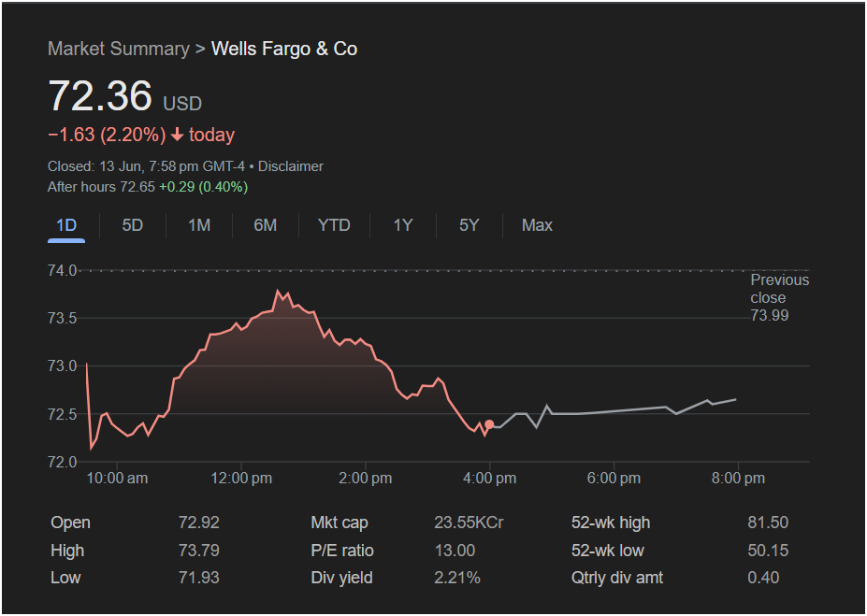
Task: Switch to the 5Y time range tab
Action: [x=469, y=225]
